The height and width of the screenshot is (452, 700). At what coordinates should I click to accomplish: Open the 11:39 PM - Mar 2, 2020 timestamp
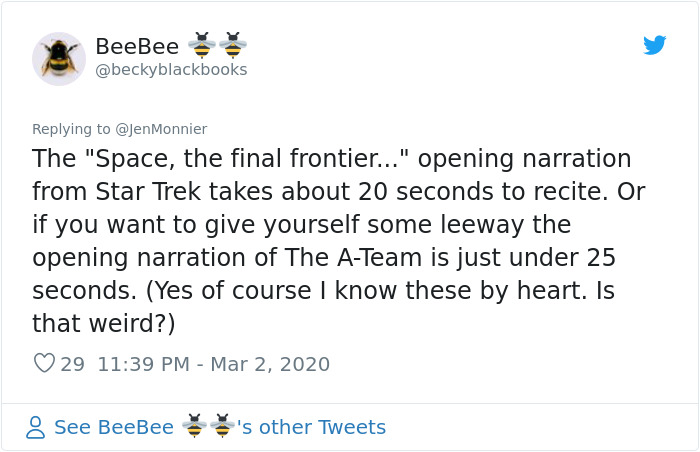tap(213, 364)
